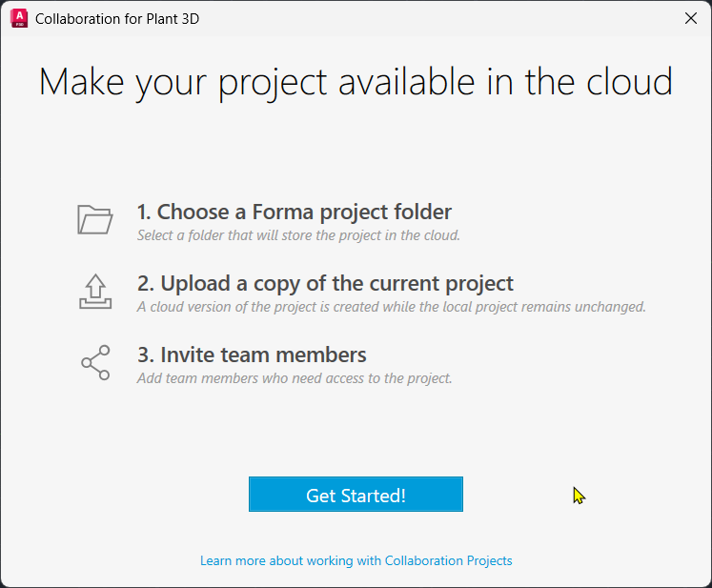
Task: Click 'A cloud version of the project is created' text
Action: (392, 307)
